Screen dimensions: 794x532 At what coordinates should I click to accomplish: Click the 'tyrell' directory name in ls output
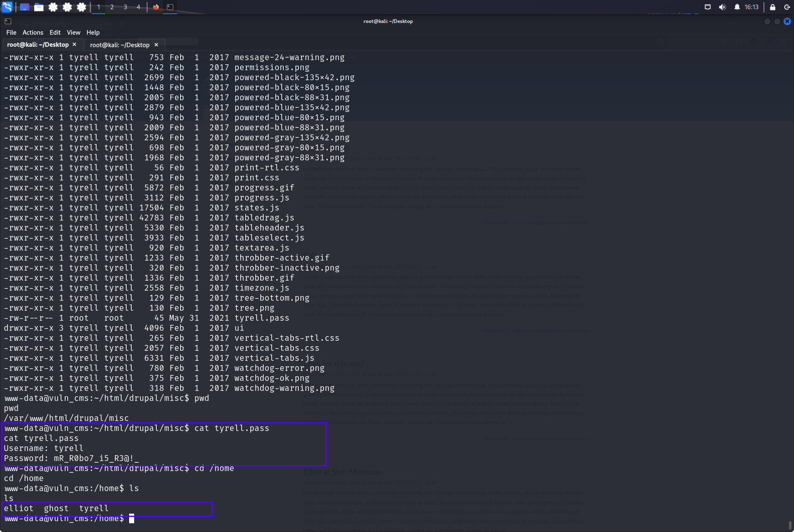(x=94, y=509)
